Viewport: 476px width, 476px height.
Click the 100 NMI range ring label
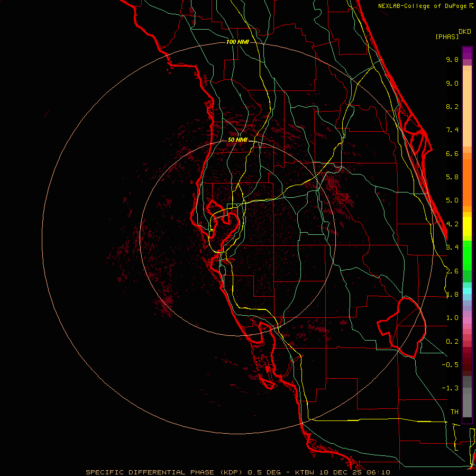tap(237, 42)
